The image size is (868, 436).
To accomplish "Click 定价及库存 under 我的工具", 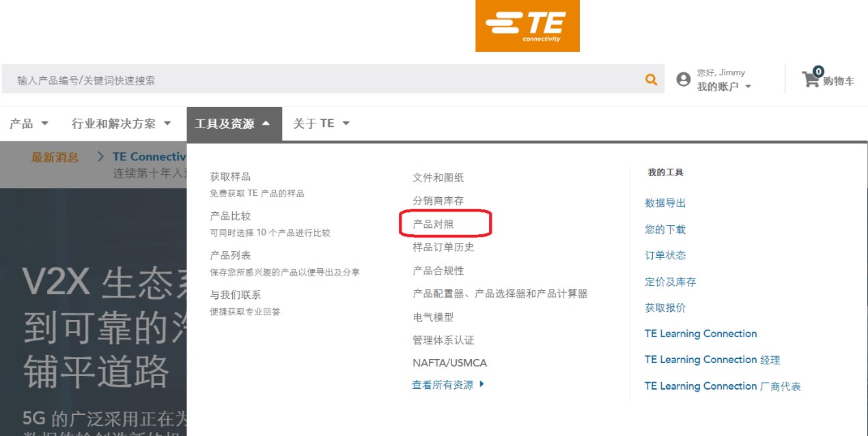I will [x=670, y=282].
